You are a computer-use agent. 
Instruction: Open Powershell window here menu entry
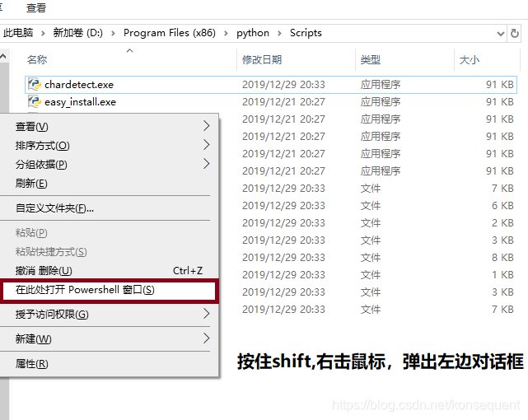109,290
